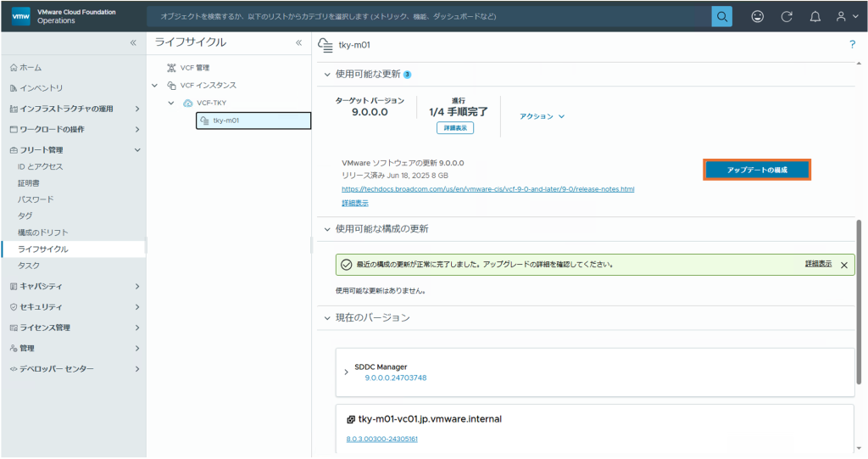Open SDDC Manager version 9.0.0.0.24703748 link
This screenshot has height=459, width=868.
click(x=396, y=378)
